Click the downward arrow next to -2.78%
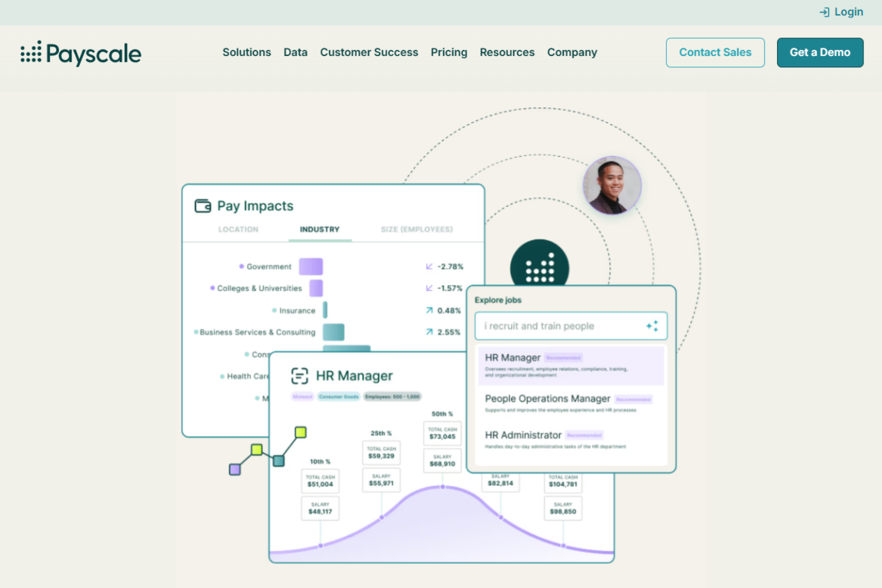This screenshot has height=588, width=882. point(428,267)
